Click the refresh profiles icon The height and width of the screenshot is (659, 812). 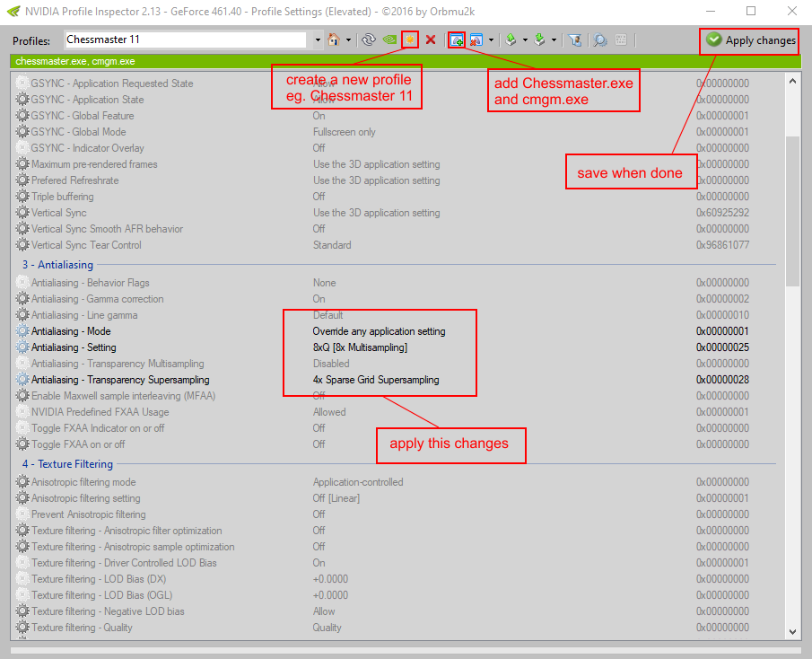369,40
